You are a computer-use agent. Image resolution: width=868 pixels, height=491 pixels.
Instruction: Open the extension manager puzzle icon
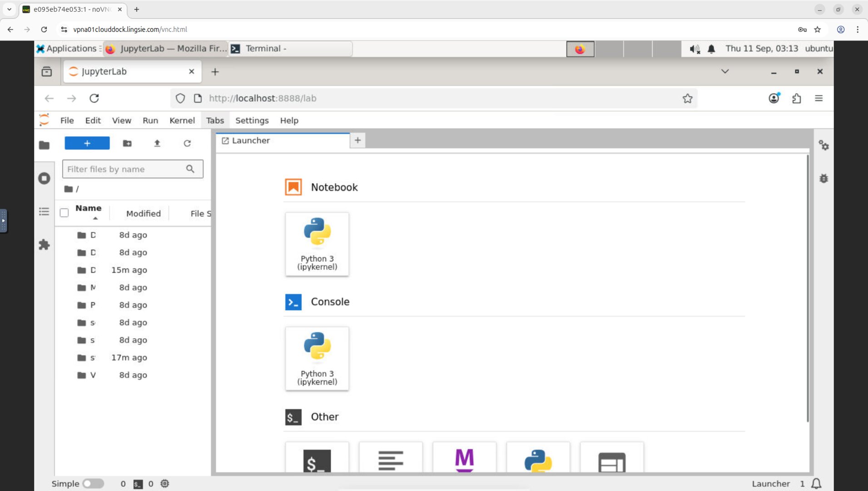coord(44,245)
